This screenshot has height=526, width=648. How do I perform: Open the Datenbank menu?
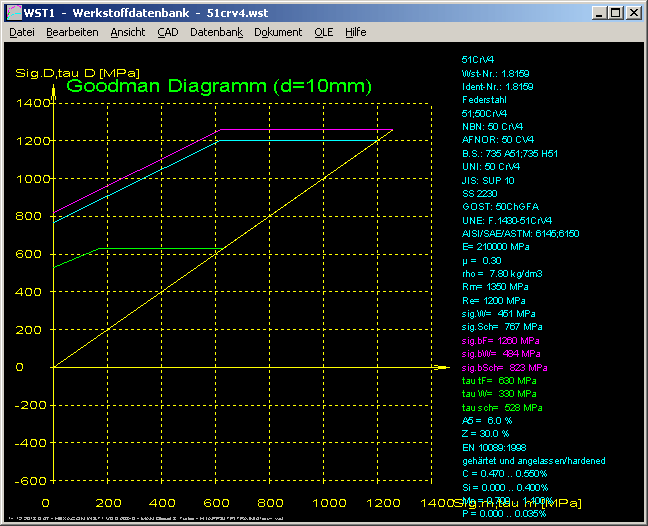[x=216, y=32]
